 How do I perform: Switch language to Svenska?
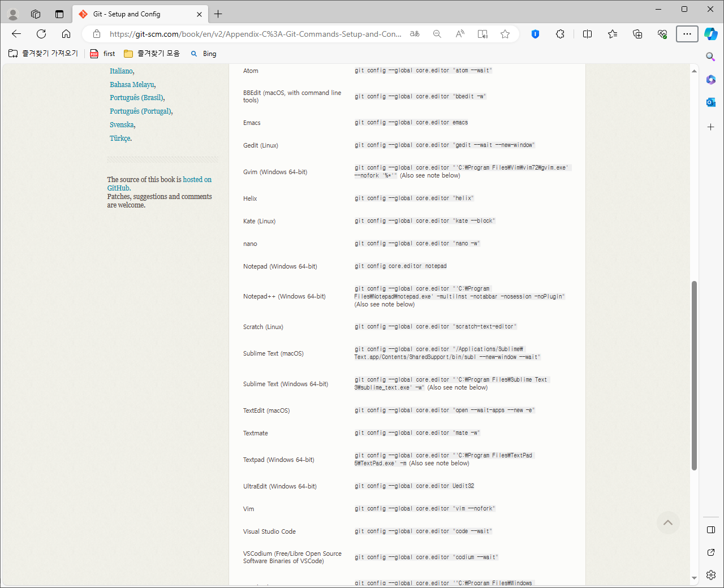122,124
